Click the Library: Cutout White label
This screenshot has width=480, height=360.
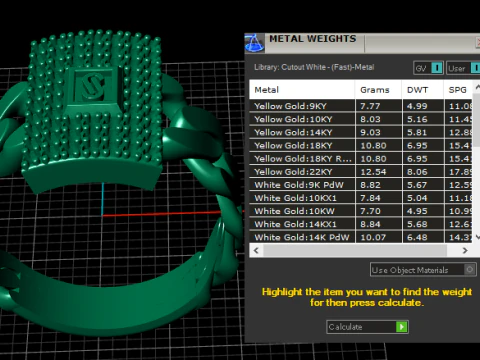pyautogui.click(x=314, y=67)
